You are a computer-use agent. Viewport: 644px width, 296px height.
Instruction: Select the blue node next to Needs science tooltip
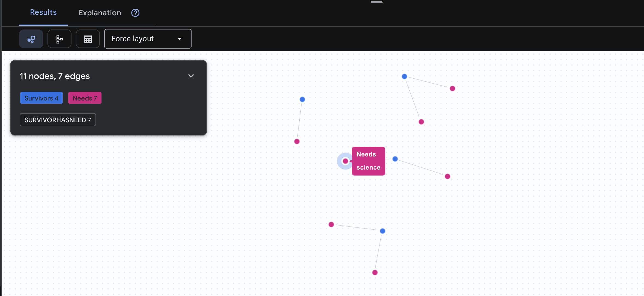pos(395,159)
